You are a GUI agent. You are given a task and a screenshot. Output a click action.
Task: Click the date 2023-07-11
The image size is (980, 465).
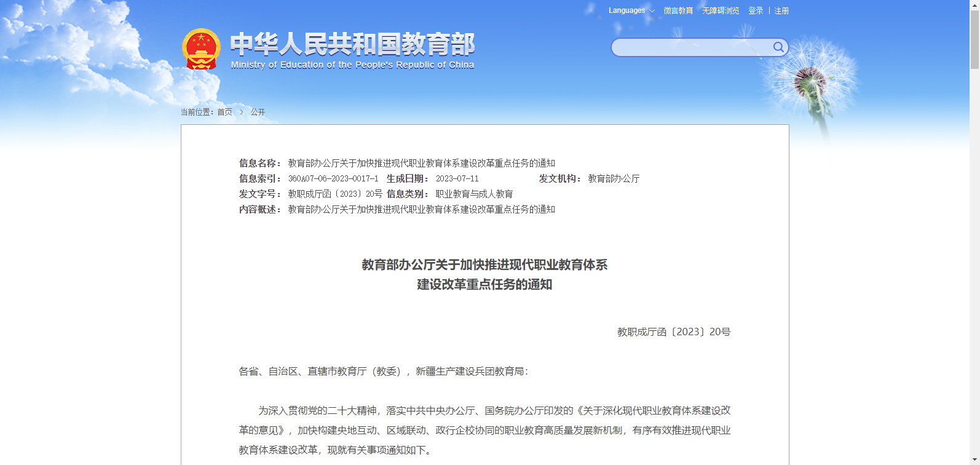point(457,178)
